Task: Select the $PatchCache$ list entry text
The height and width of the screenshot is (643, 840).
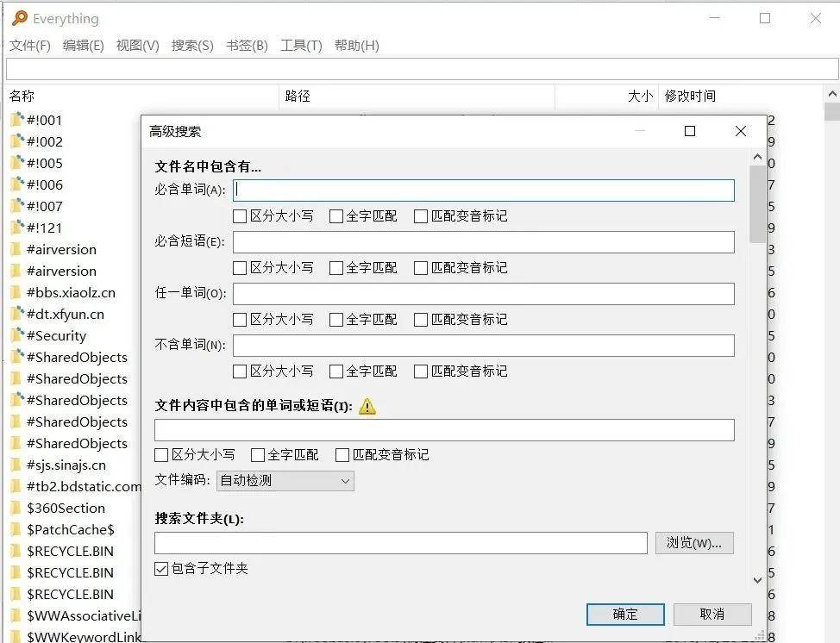Action: [71, 529]
